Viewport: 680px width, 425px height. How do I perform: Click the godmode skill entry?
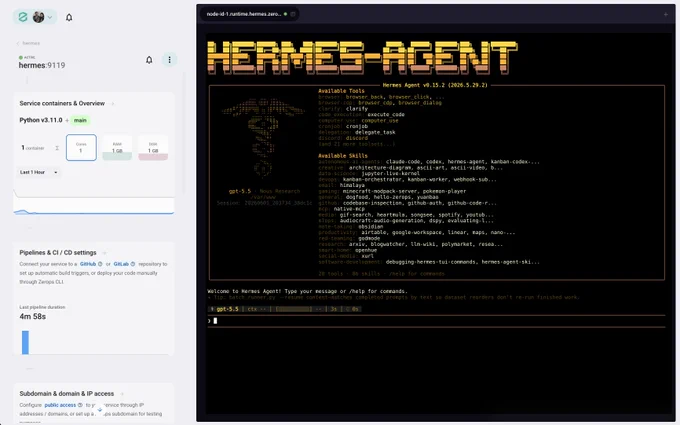[x=367, y=238]
